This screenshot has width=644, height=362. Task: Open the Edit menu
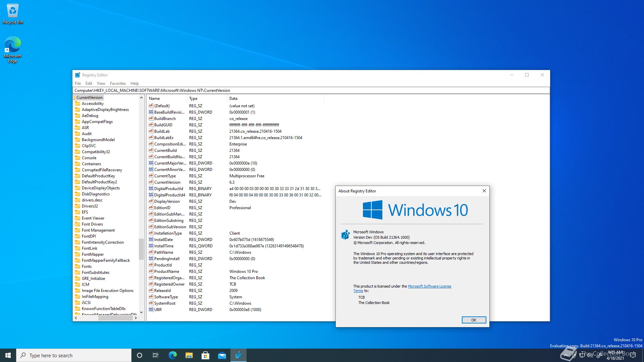coord(89,83)
